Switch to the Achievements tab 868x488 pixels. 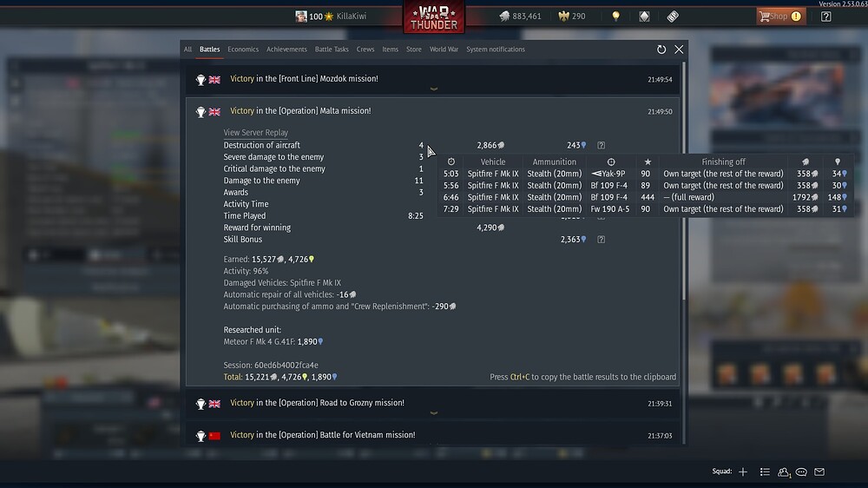pyautogui.click(x=286, y=49)
